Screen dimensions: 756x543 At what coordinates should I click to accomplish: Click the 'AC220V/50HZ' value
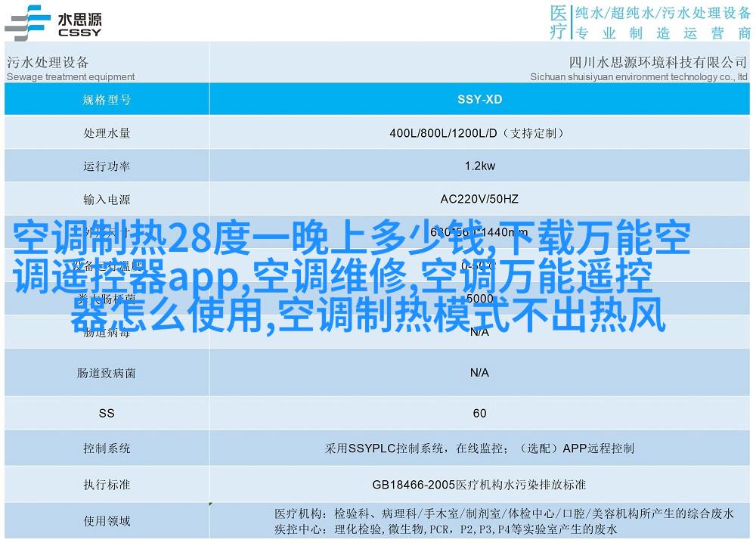pos(479,199)
